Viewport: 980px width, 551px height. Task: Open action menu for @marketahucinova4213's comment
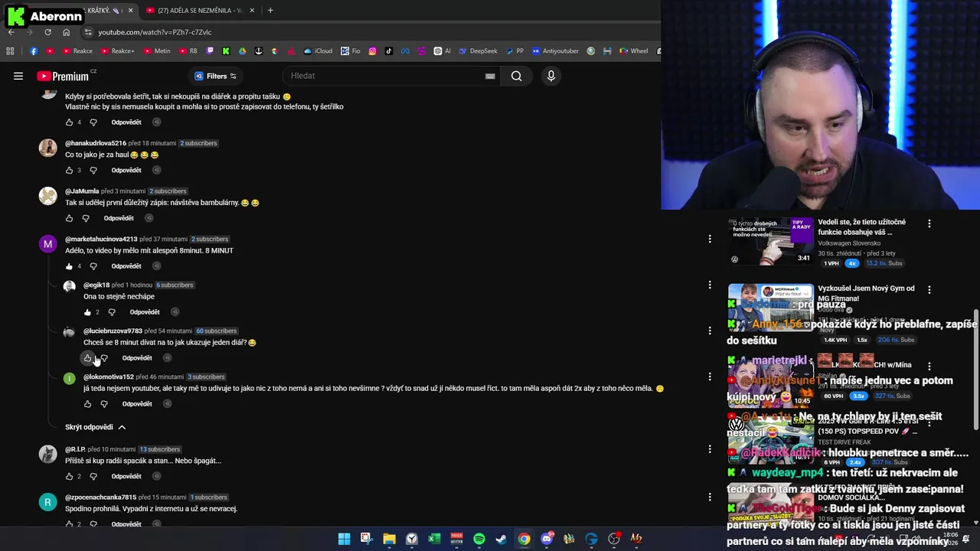[710, 239]
